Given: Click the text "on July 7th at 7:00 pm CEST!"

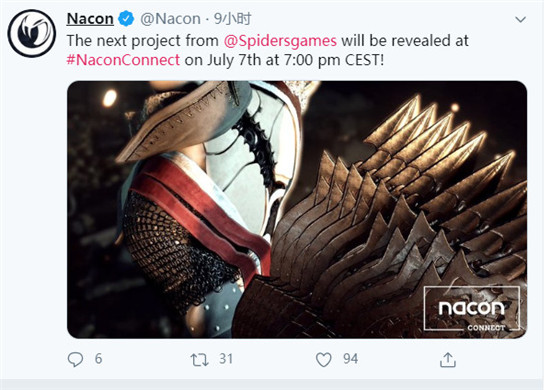Looking at the screenshot, I should pyautogui.click(x=284, y=60).
